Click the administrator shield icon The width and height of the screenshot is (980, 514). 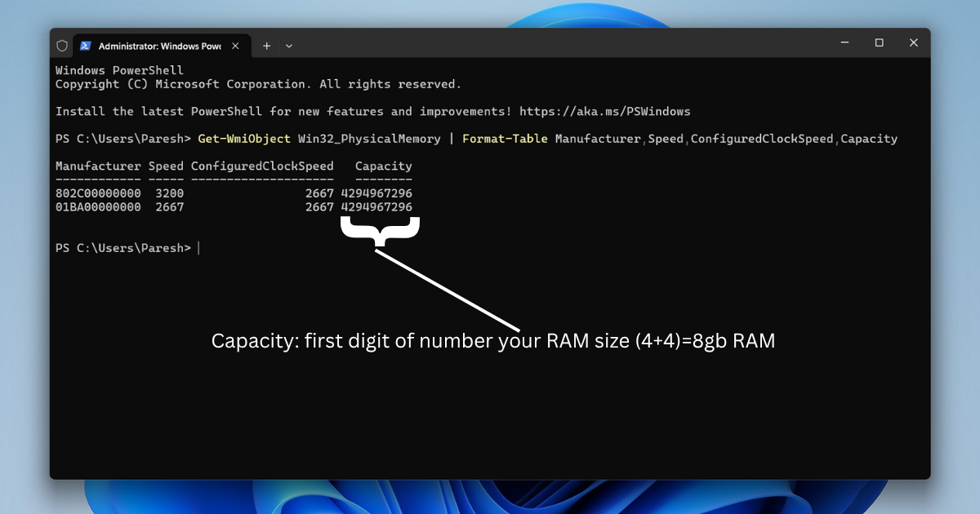pyautogui.click(x=62, y=46)
